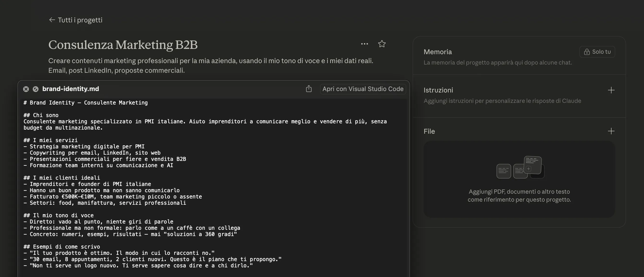Viewport: 644px width, 277px height.
Task: Click the project title Consulenza Marketing B2B
Action: [123, 45]
